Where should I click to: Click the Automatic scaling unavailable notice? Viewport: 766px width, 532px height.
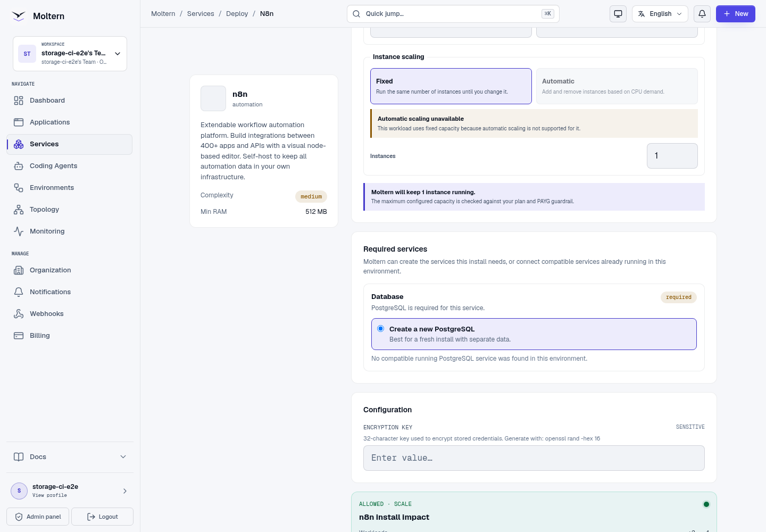click(534, 123)
